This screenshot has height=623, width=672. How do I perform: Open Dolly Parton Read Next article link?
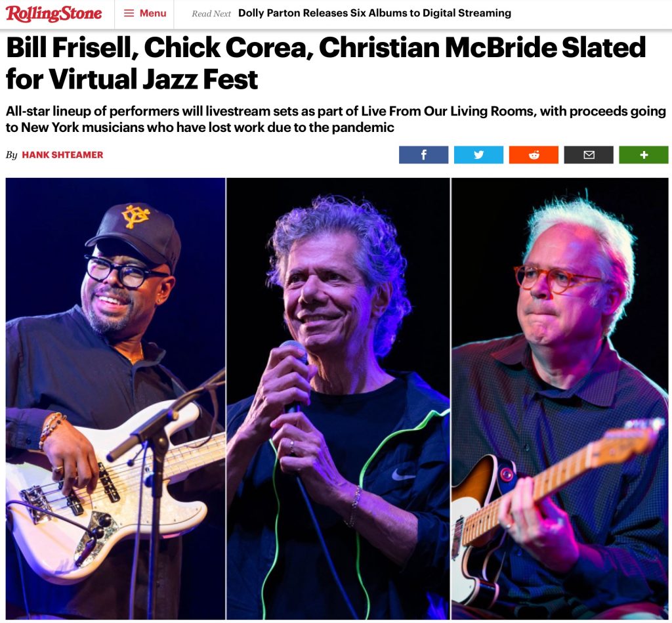tap(375, 13)
